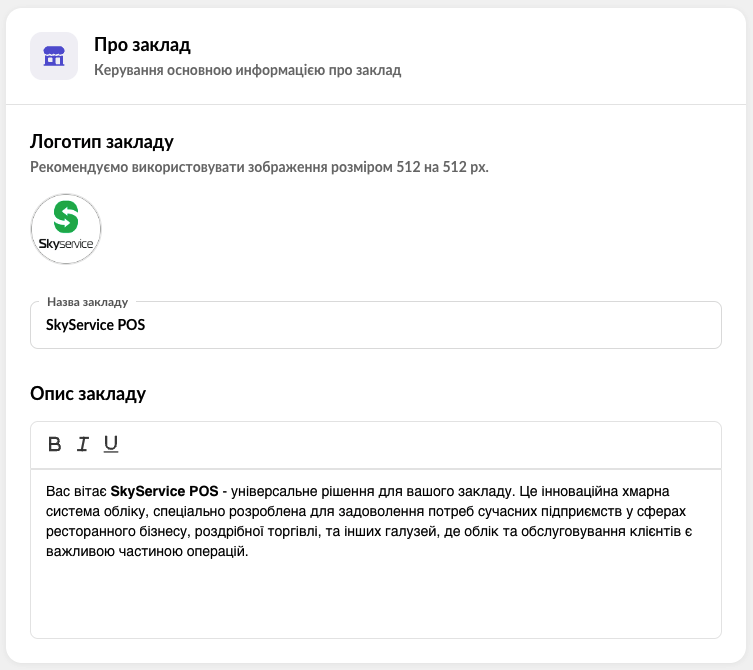The width and height of the screenshot is (753, 670).
Task: Toggle bold formatting in description editor
Action: tap(55, 444)
